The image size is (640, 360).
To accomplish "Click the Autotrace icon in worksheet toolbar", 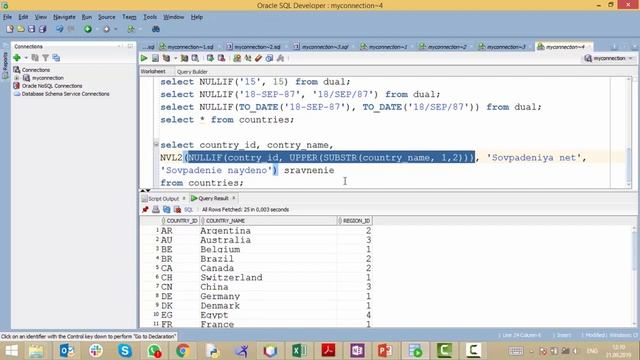I will (184, 58).
